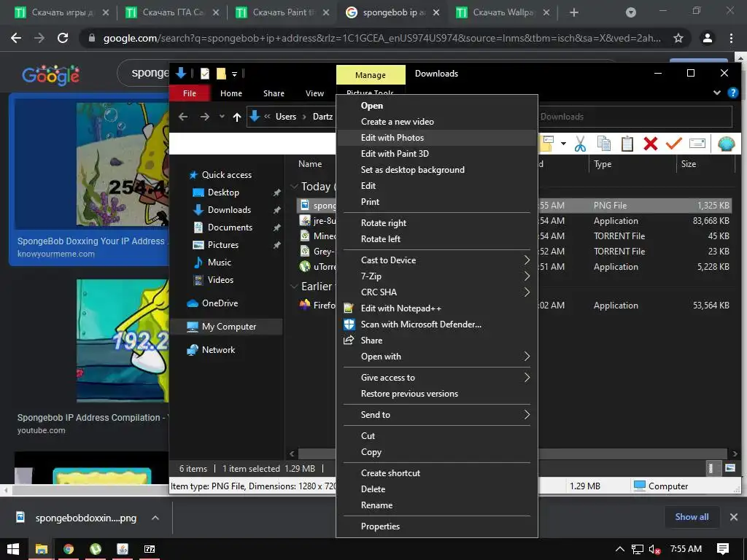Screen dimensions: 747x560
Task: Click the Explorer help question mark icon
Action: pyautogui.click(x=732, y=93)
